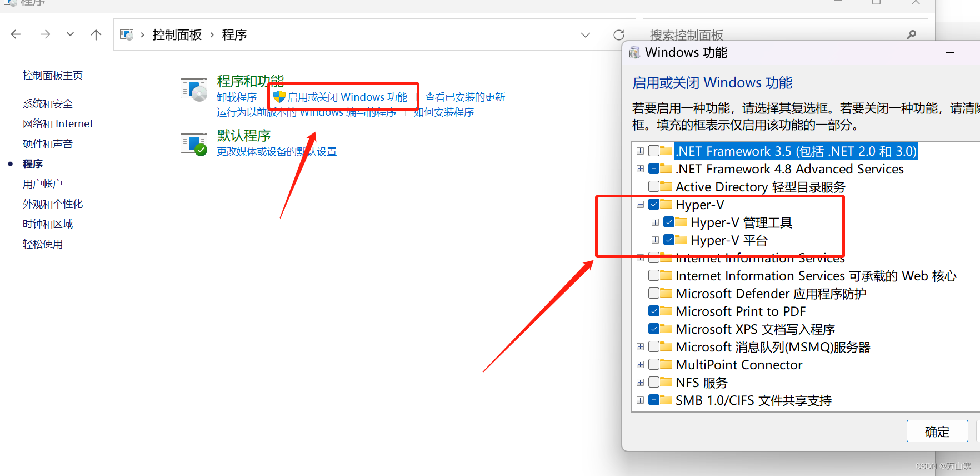Open the address bar history dropdown

586,35
